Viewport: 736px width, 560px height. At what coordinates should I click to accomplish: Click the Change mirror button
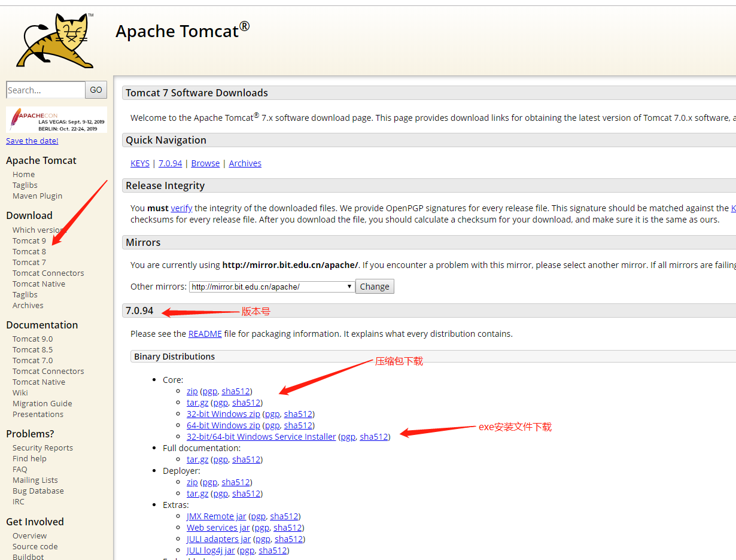coord(375,287)
